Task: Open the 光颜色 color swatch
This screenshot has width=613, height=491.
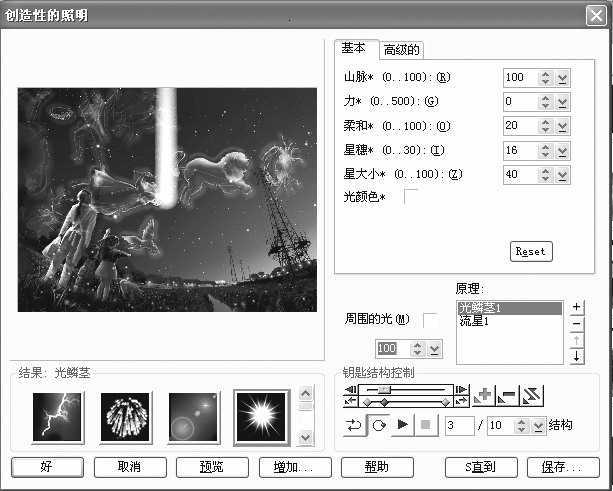Action: (411, 197)
